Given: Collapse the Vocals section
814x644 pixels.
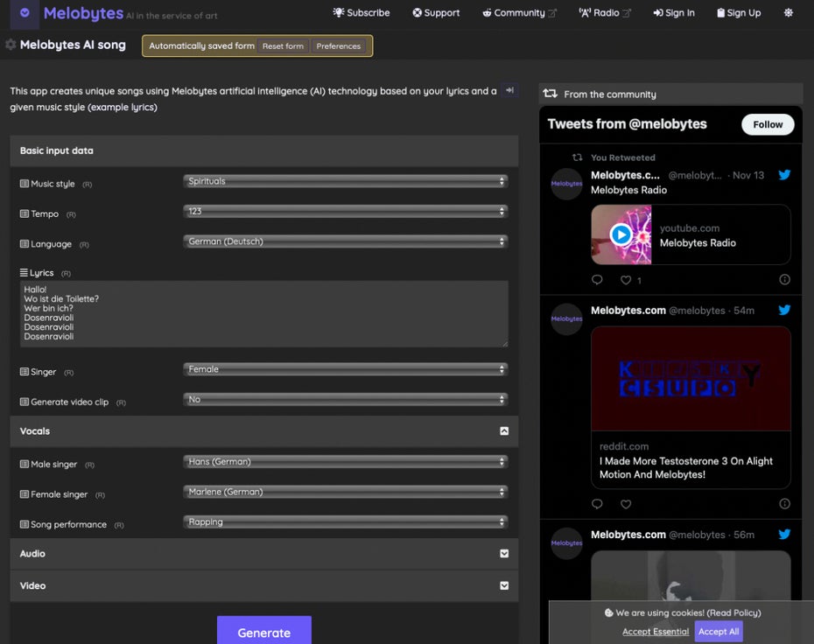Looking at the screenshot, I should [x=504, y=431].
